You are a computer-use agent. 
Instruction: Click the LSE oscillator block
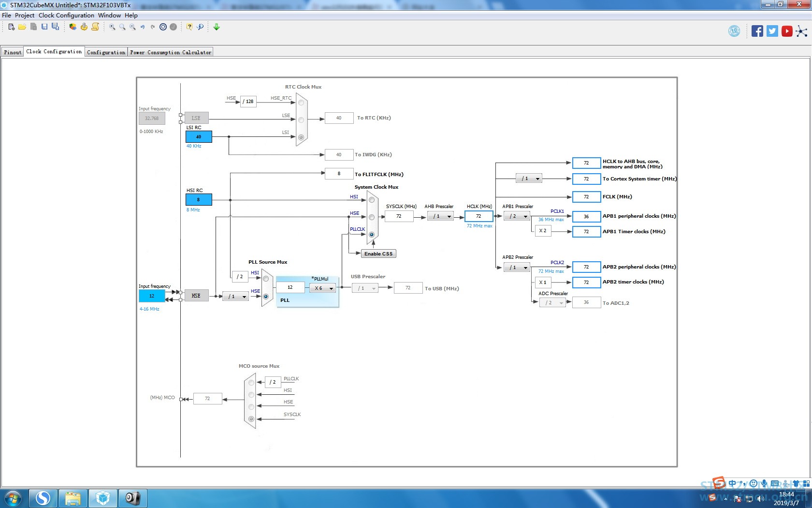(196, 118)
